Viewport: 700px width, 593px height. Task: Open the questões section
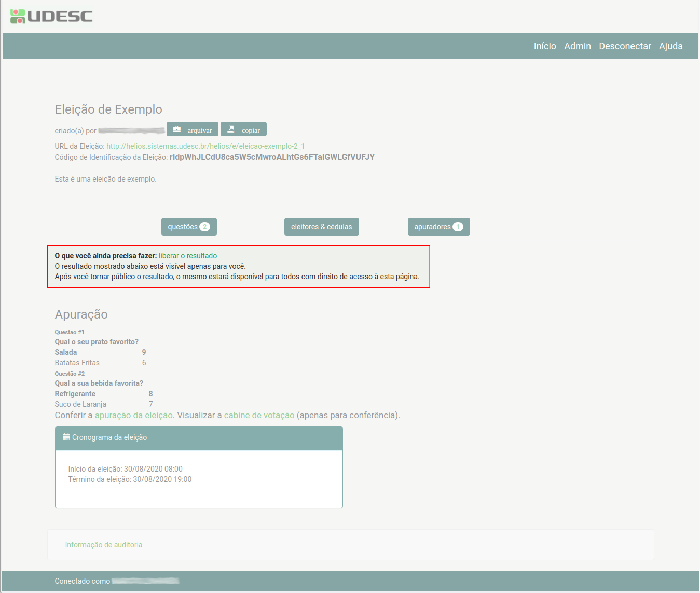coord(182,227)
